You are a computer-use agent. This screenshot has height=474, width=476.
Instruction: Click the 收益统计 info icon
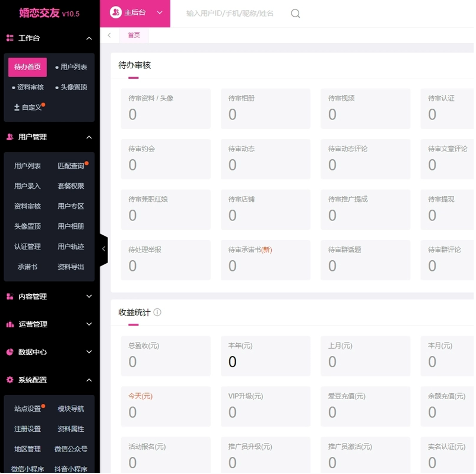[x=157, y=312]
